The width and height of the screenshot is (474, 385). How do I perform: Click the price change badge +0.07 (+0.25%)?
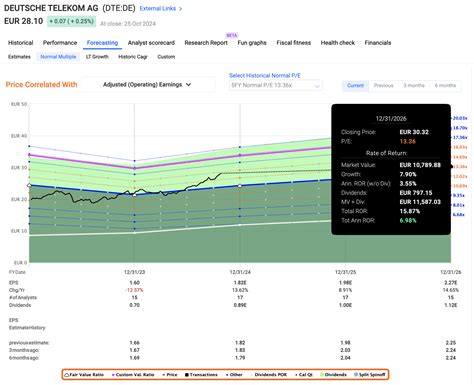71,21
